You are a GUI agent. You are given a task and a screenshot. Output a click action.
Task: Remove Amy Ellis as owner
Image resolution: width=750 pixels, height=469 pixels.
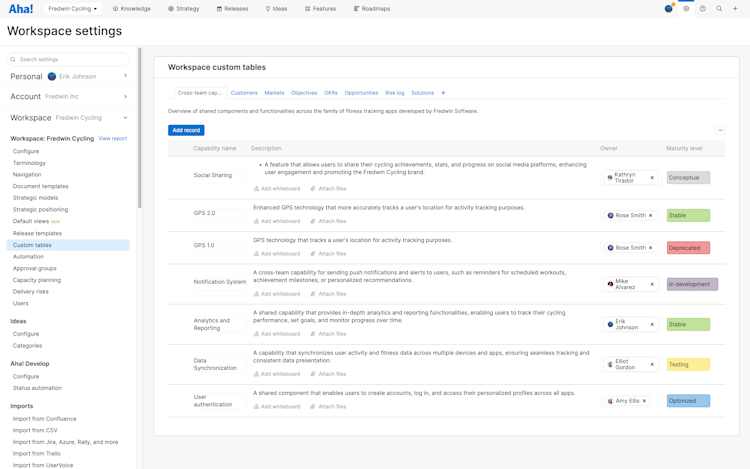tap(644, 401)
